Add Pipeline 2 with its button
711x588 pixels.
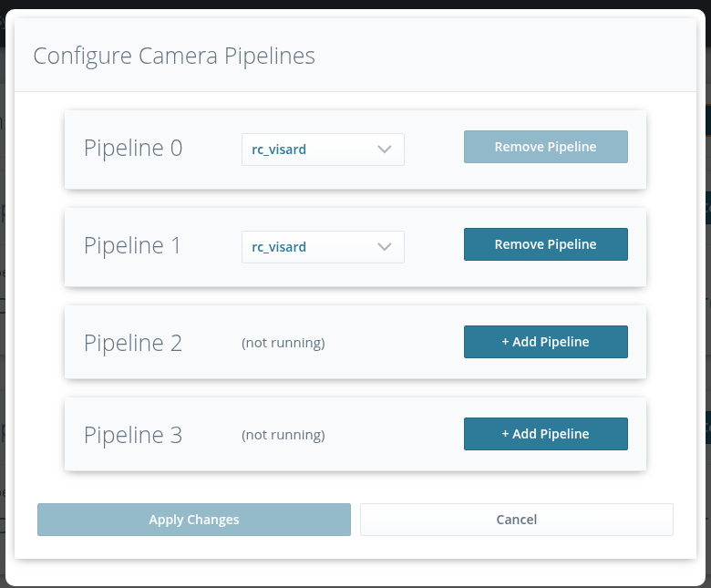[545, 342]
